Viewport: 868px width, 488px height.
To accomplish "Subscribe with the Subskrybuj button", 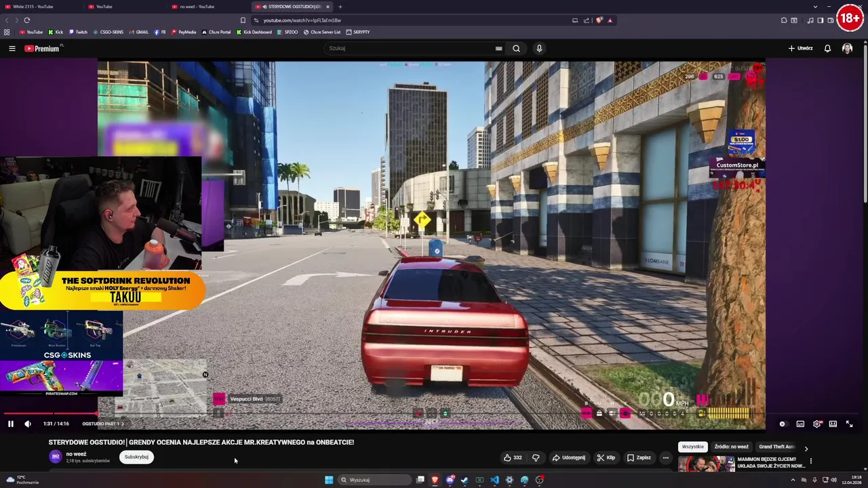I will coord(136,457).
